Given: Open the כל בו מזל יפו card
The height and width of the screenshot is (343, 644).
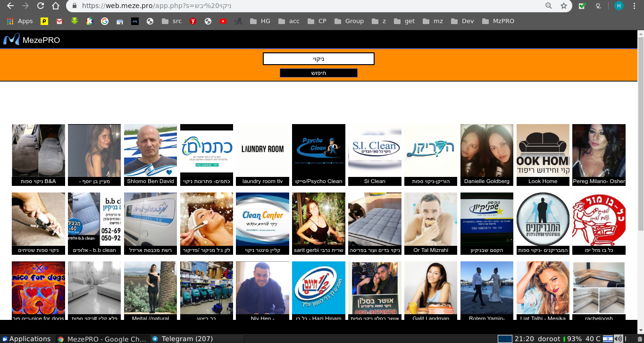Looking at the screenshot, I should pos(599,224).
